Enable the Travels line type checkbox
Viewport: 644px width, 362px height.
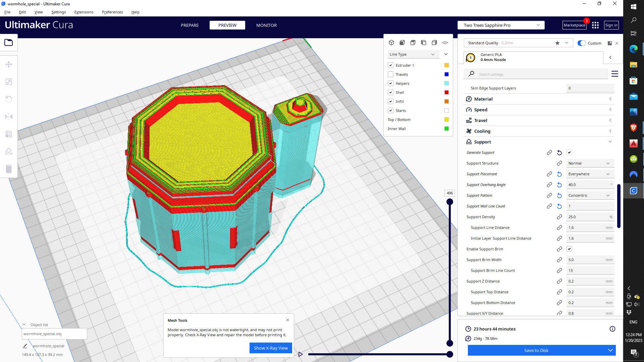pos(390,74)
